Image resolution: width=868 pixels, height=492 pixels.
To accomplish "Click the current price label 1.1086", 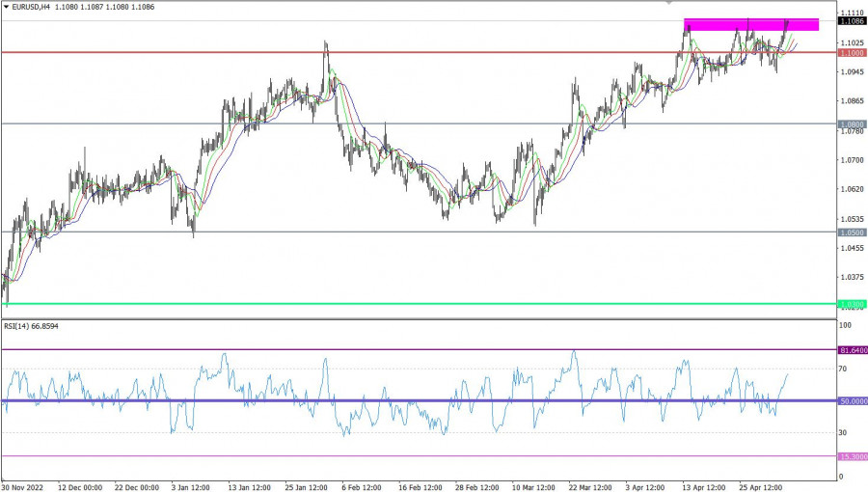I will [x=852, y=21].
